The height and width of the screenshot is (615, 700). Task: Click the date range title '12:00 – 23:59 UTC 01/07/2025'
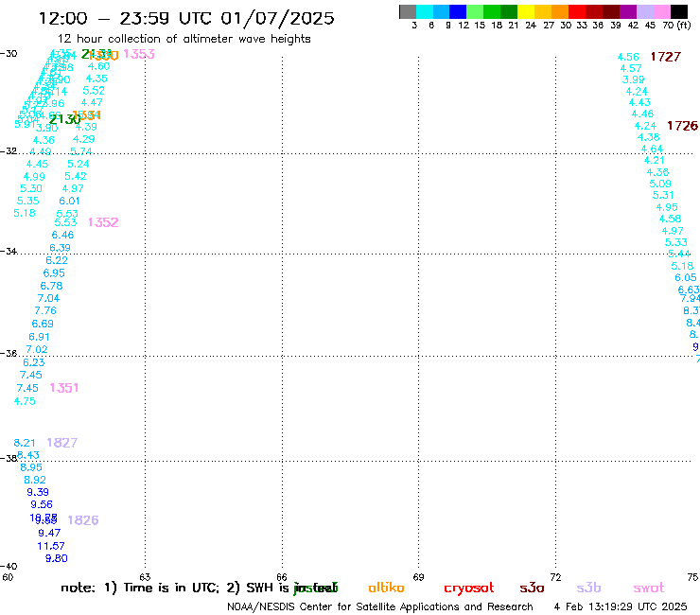click(186, 18)
